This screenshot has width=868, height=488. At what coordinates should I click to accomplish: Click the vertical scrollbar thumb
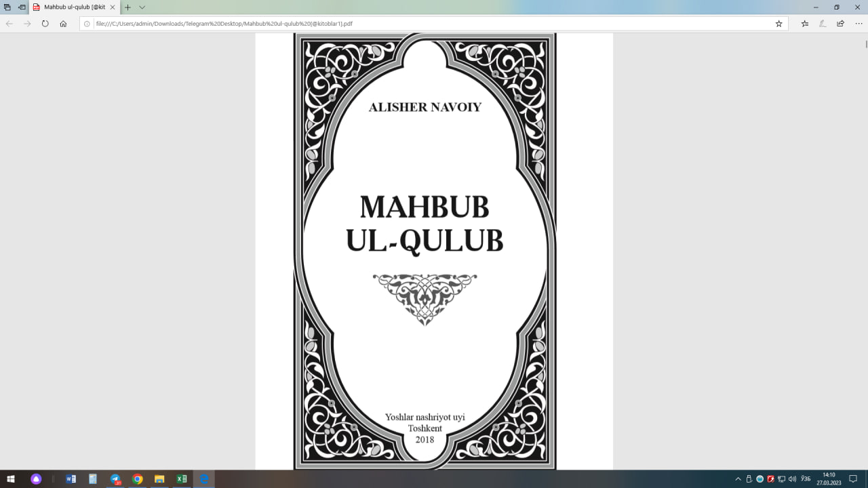(865, 44)
